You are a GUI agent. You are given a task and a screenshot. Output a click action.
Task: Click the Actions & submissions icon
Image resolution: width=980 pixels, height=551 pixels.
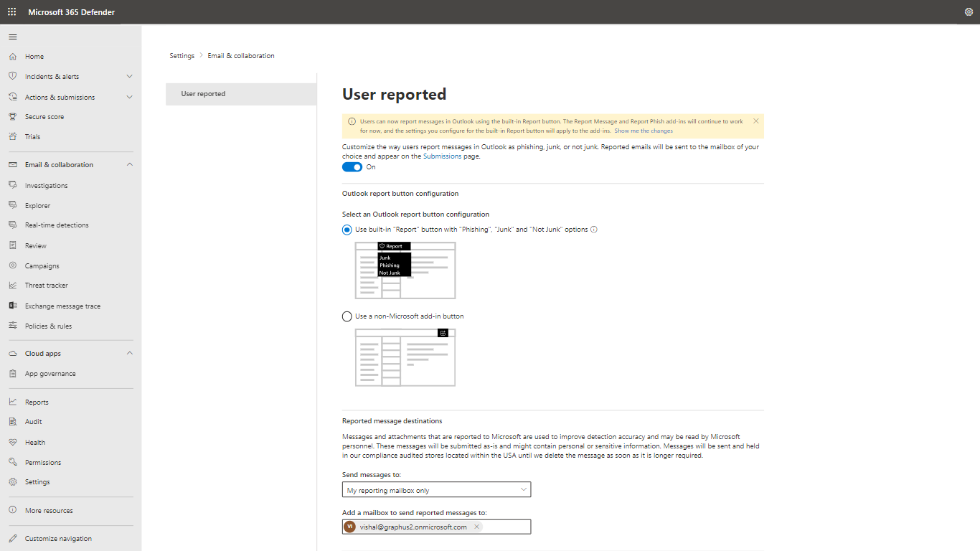click(13, 97)
